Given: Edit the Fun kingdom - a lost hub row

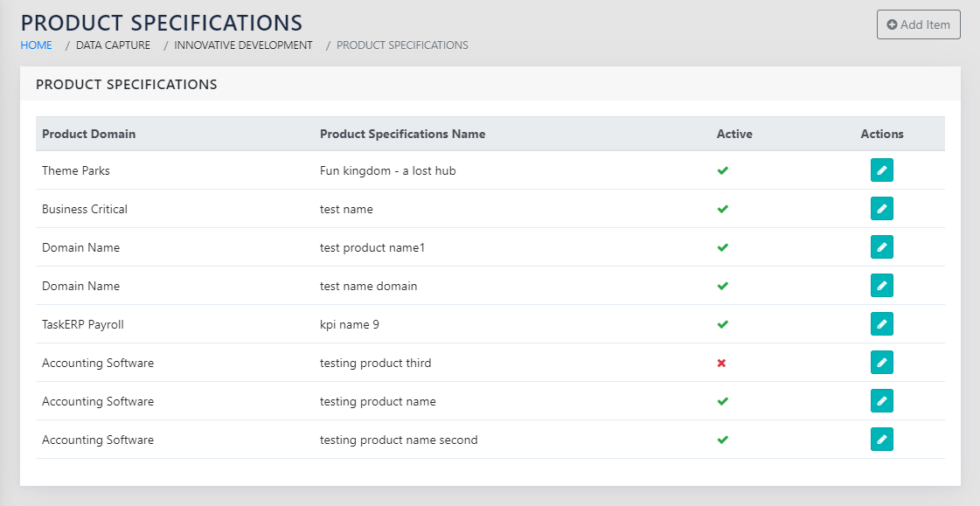Looking at the screenshot, I should pyautogui.click(x=881, y=170).
